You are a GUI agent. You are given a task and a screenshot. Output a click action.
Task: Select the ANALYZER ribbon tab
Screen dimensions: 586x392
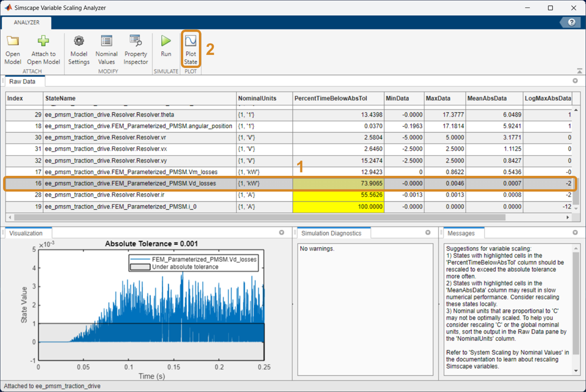(x=27, y=22)
